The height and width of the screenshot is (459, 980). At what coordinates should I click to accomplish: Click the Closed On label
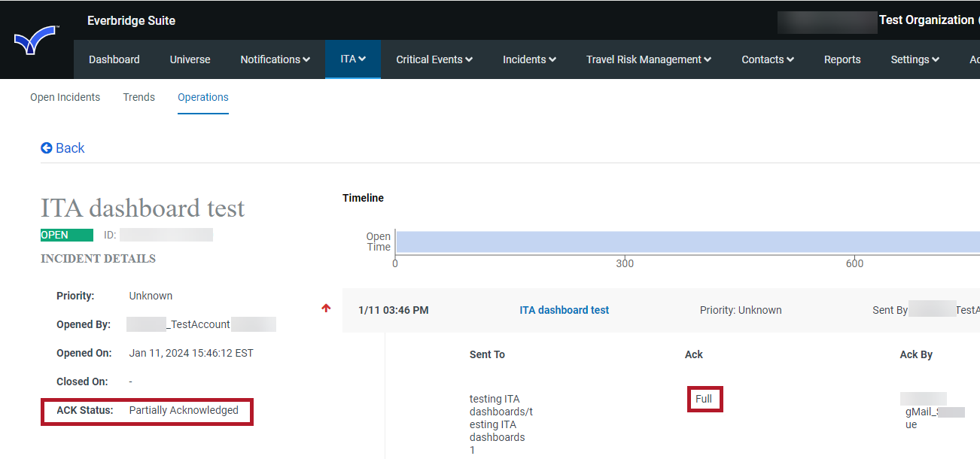pos(82,381)
